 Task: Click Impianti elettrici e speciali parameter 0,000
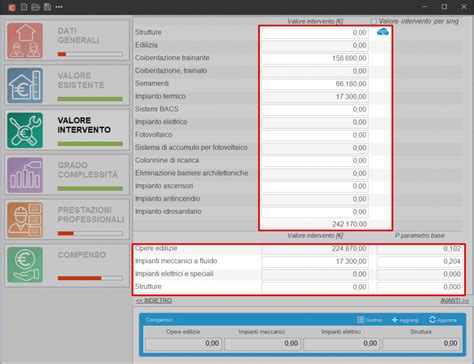(420, 274)
